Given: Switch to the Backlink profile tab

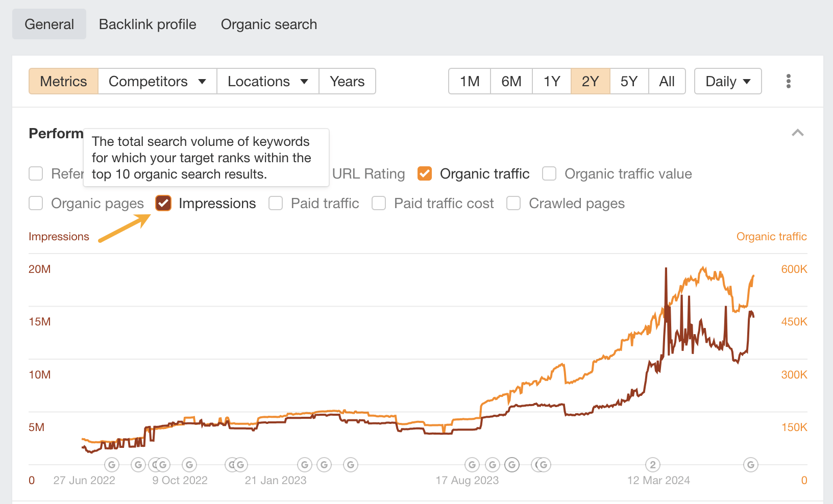Looking at the screenshot, I should coord(148,24).
